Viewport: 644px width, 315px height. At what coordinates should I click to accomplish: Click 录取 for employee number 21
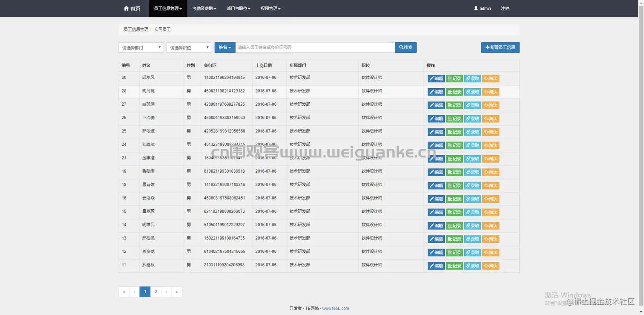472,159
